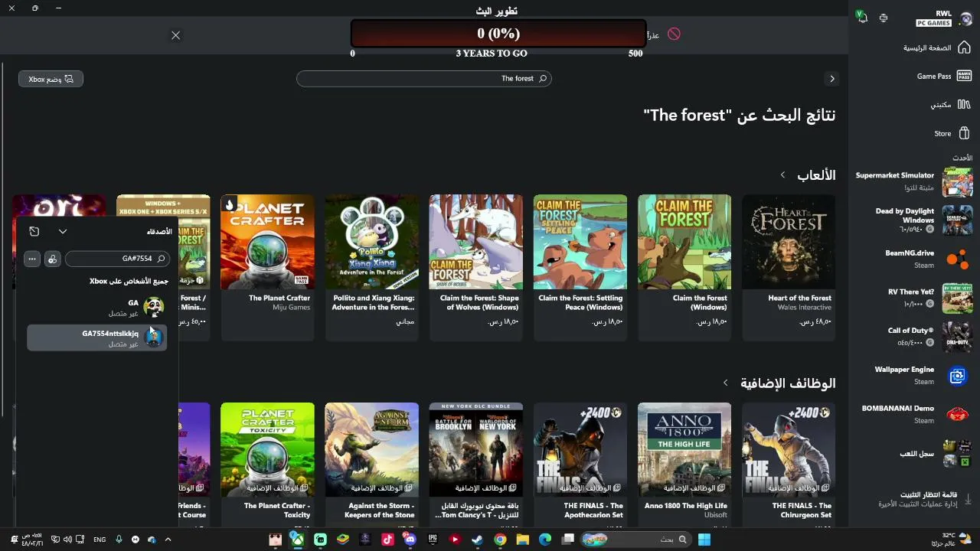Collapse the friends panel with the chevron
Image resolution: width=980 pixels, height=551 pixels.
click(x=63, y=231)
